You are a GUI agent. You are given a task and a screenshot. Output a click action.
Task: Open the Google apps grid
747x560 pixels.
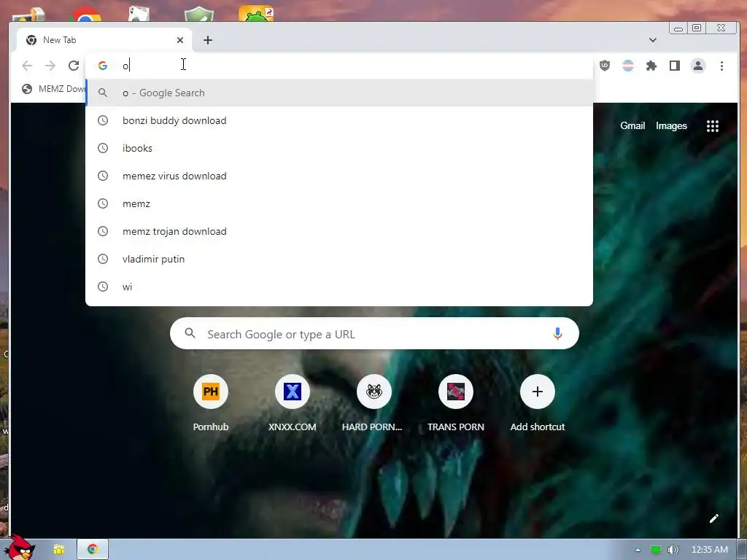(712, 126)
